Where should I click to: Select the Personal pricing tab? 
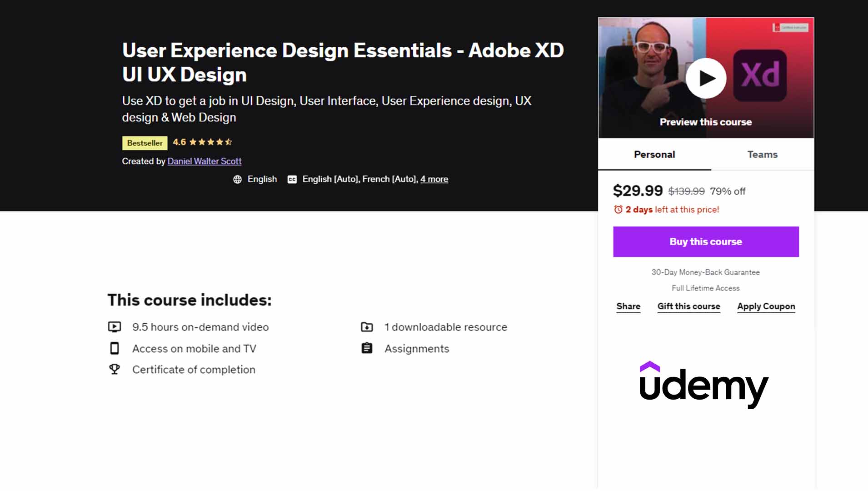click(654, 154)
